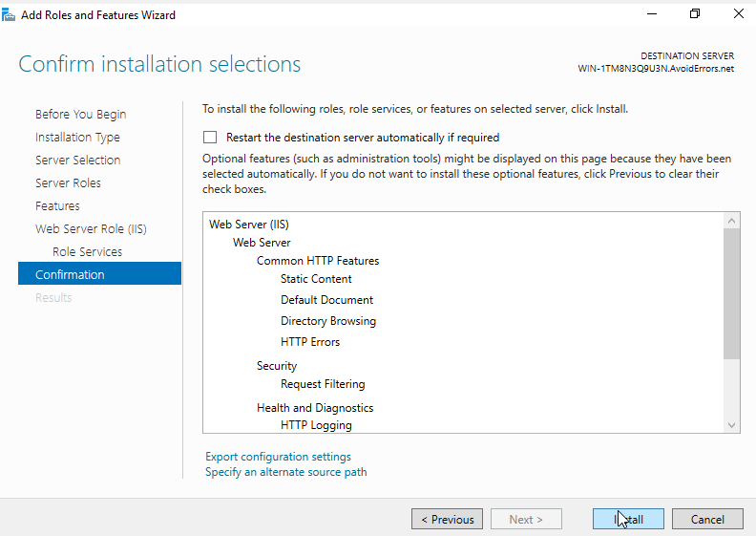Jump to Server Roles step
The width and height of the screenshot is (756, 536).
[x=68, y=183]
